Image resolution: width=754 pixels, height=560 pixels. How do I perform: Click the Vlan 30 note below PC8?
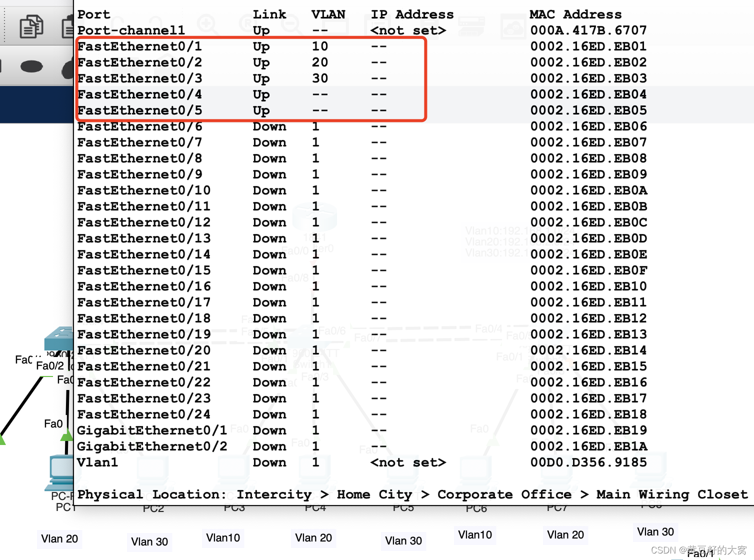pyautogui.click(x=655, y=531)
